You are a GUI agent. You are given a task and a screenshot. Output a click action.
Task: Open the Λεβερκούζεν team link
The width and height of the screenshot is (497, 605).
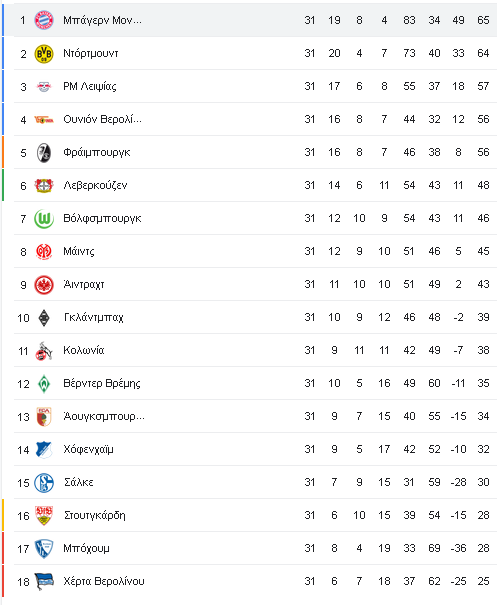tap(95, 186)
